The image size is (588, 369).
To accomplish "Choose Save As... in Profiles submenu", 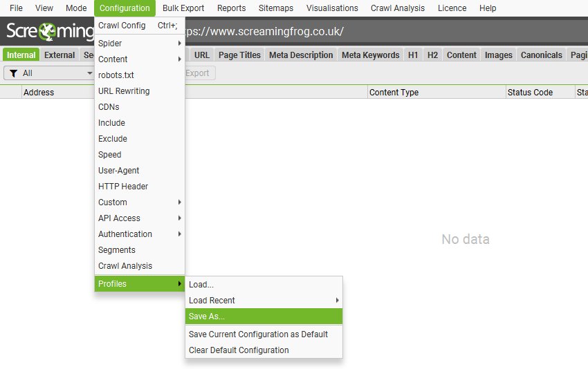I will point(264,316).
